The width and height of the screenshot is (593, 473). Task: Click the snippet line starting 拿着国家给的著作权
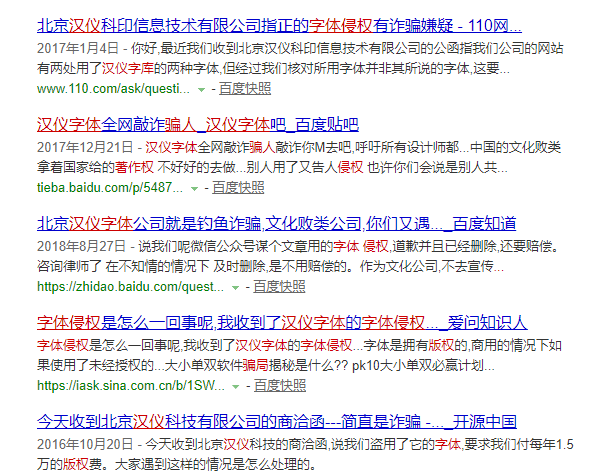point(272,167)
